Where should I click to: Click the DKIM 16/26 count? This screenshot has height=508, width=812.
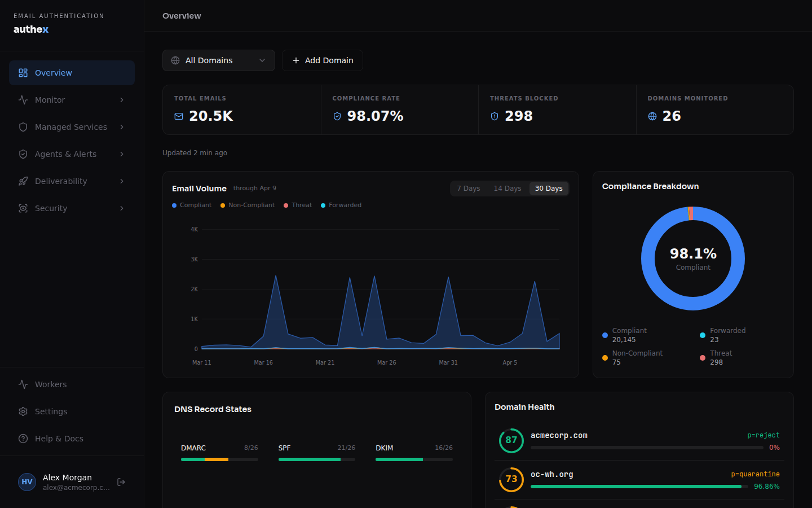(x=444, y=448)
